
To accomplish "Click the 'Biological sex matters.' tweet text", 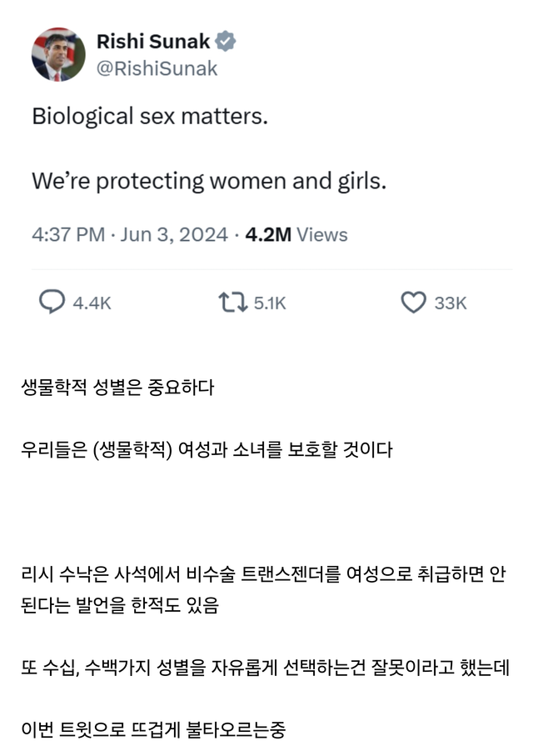I will 150,116.
